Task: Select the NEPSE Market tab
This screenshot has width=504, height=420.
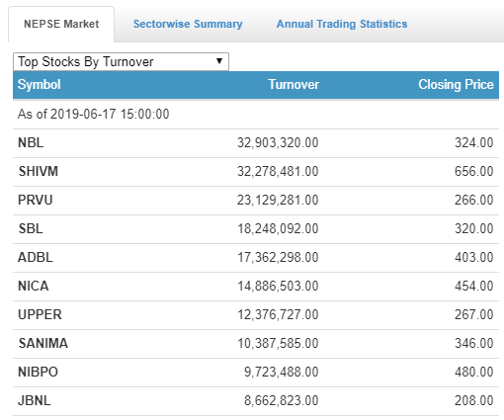Action: 61,24
